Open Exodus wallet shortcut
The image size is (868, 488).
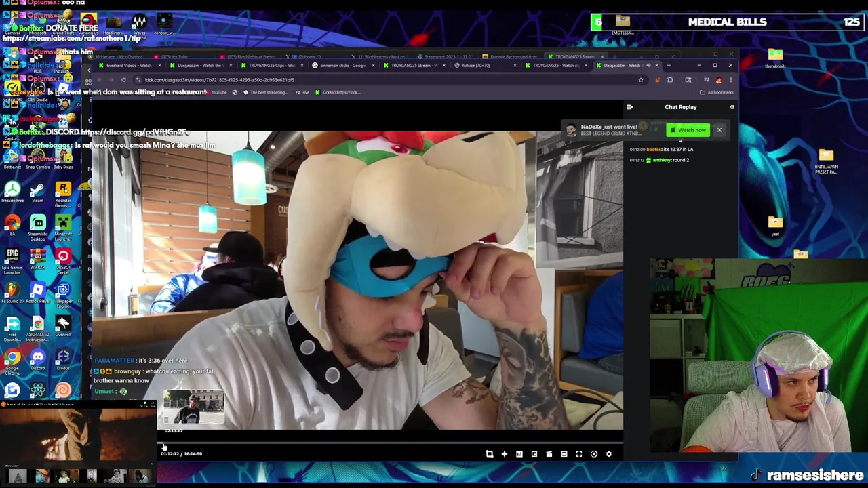pyautogui.click(x=63, y=360)
